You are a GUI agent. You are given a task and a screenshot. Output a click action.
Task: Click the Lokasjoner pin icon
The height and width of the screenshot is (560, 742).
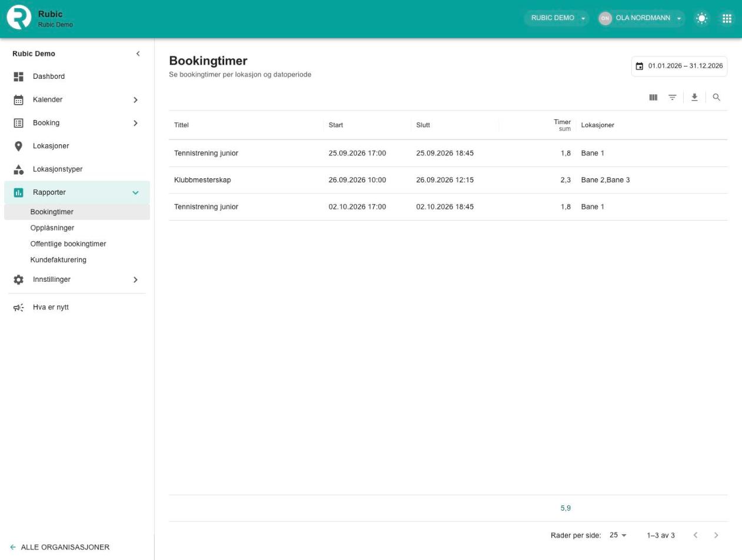tap(19, 146)
